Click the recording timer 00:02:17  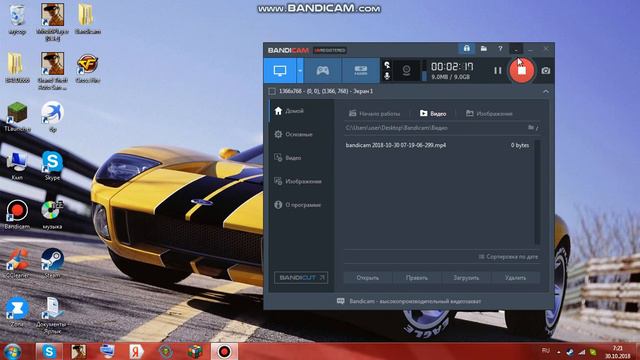click(452, 67)
